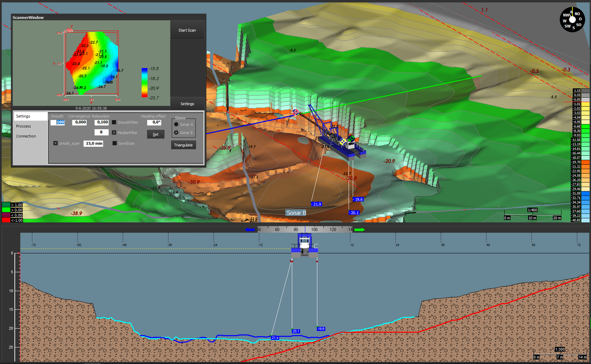
Task: Click the '-8.3' depth label on the green terrain
Action: pos(292,50)
